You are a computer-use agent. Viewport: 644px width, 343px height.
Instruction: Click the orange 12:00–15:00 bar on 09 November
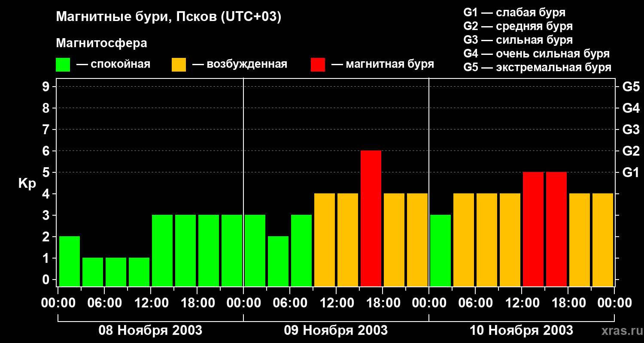[x=348, y=240]
